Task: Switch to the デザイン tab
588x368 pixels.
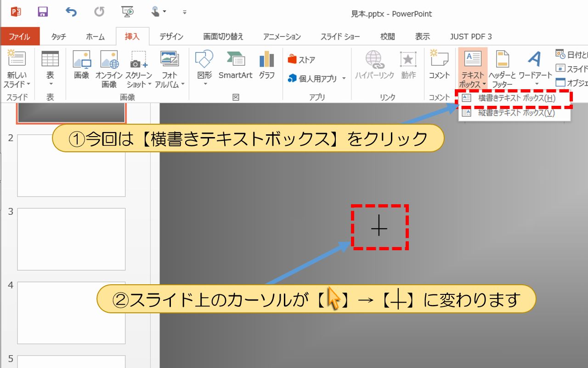Action: (x=171, y=37)
